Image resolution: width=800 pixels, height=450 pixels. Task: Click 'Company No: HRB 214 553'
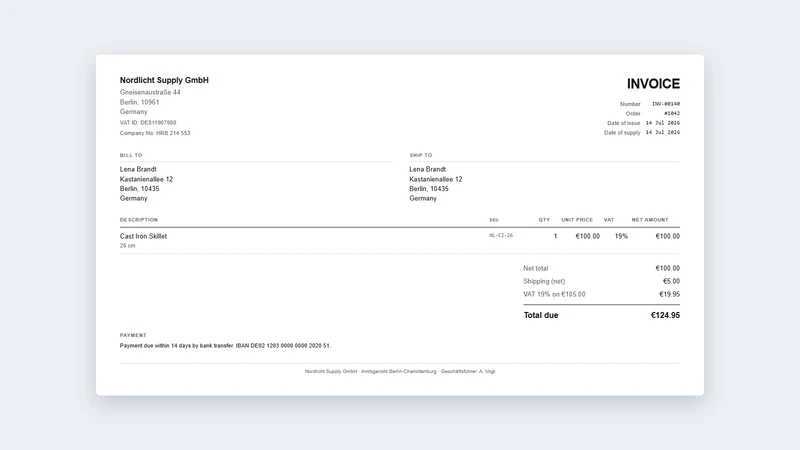point(155,133)
